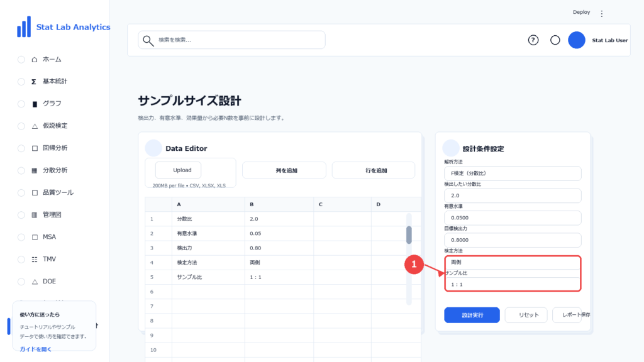Image resolution: width=644 pixels, height=362 pixels.
Task: Click the triangle icon beside DOE
Action: pos(35,282)
